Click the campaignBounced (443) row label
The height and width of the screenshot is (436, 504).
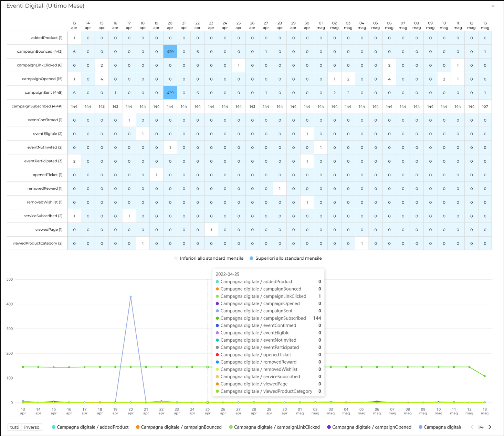[40, 52]
